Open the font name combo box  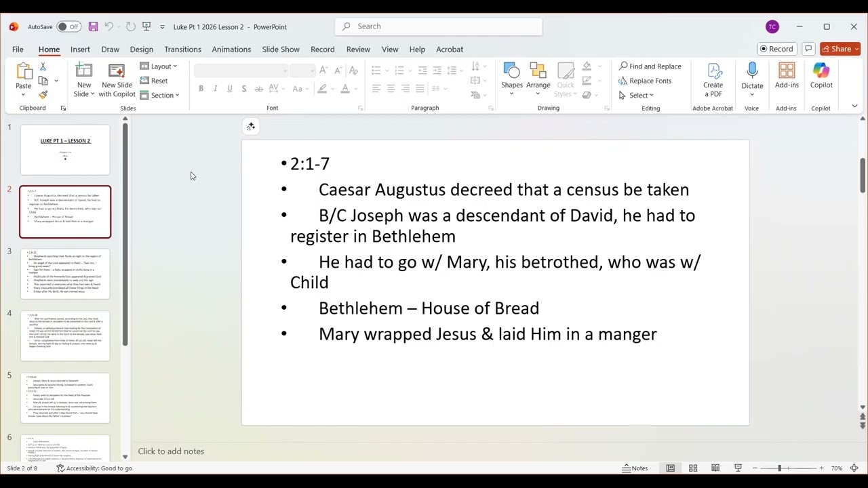tap(241, 70)
